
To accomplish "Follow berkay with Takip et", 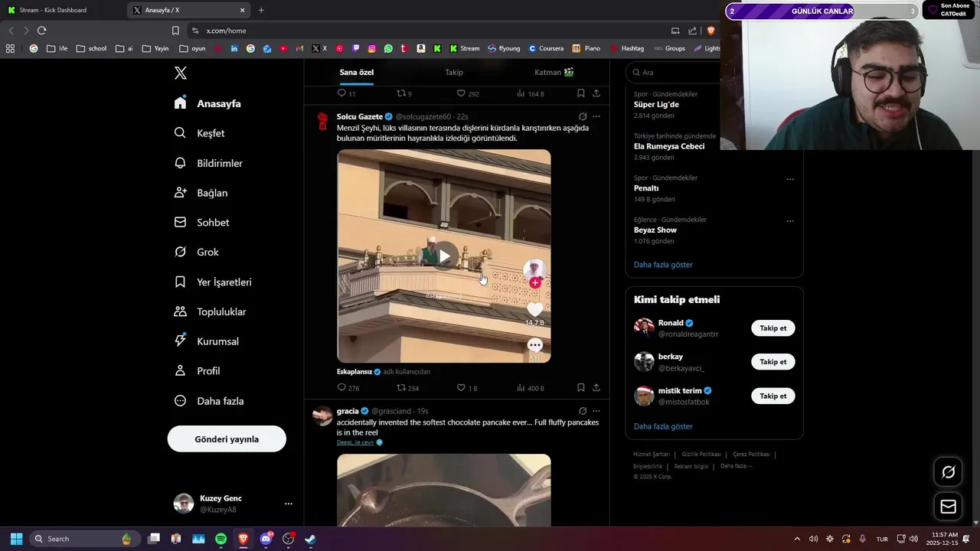I will (x=773, y=362).
